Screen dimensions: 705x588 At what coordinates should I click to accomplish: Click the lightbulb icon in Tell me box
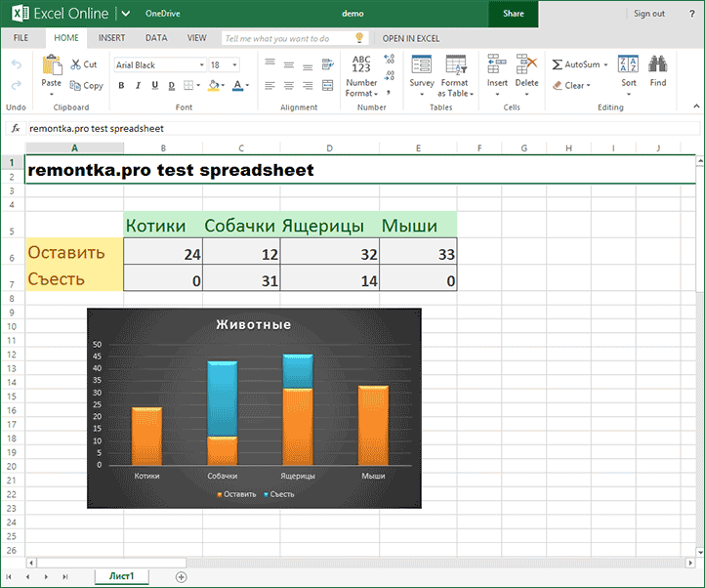[x=359, y=38]
